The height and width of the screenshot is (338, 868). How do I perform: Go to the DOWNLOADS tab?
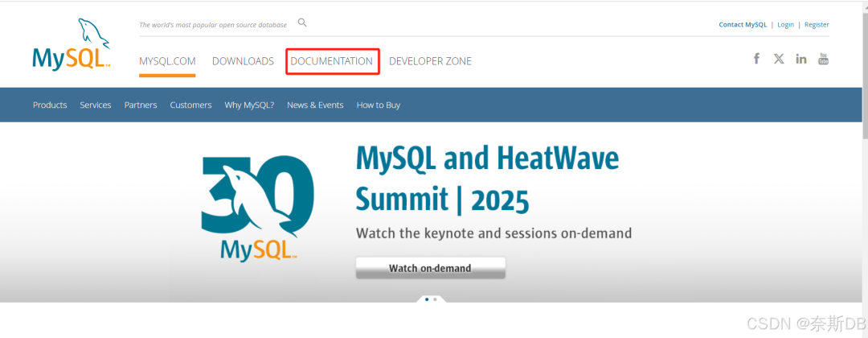point(243,61)
